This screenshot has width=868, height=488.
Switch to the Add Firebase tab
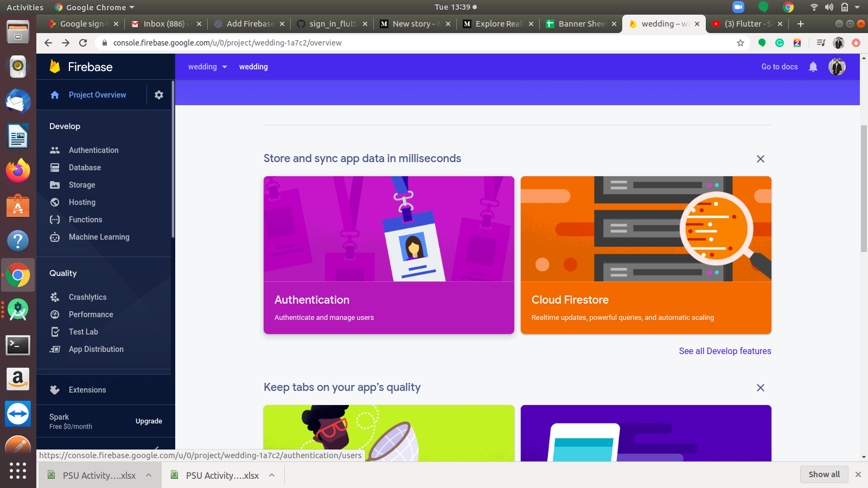coord(248,24)
